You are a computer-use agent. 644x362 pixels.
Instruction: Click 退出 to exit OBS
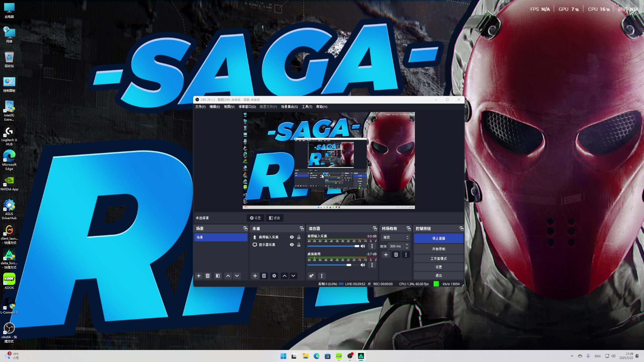pos(439,275)
